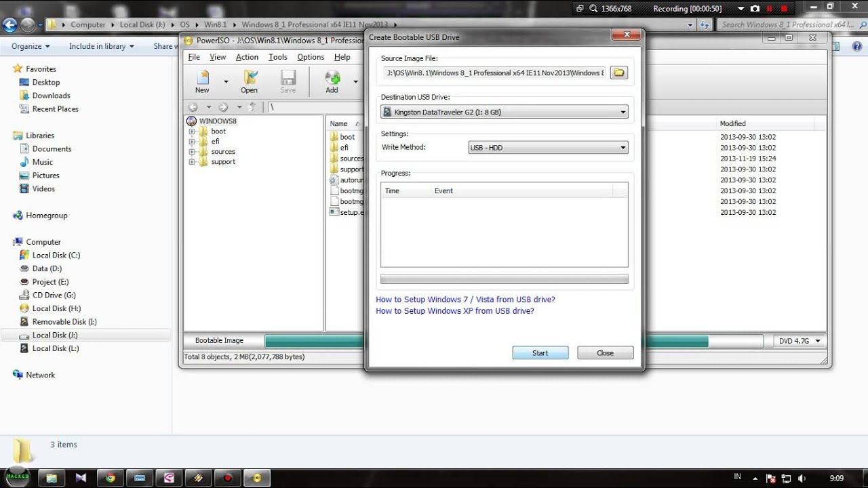868x488 pixels.
Task: Click PowerISO forward navigation arrow
Action: pyautogui.click(x=223, y=107)
